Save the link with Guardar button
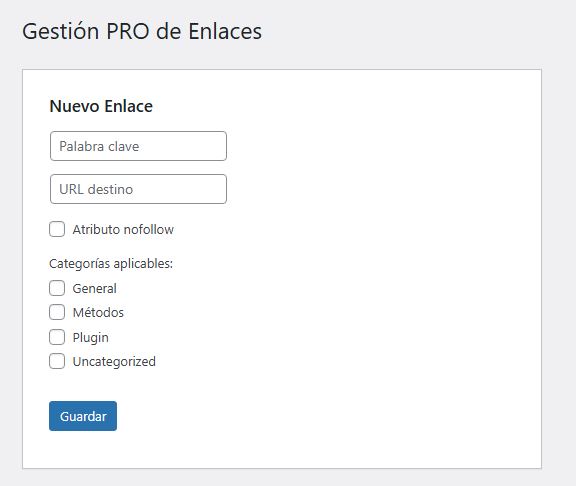Screen dimensions: 576x486 pos(83,416)
